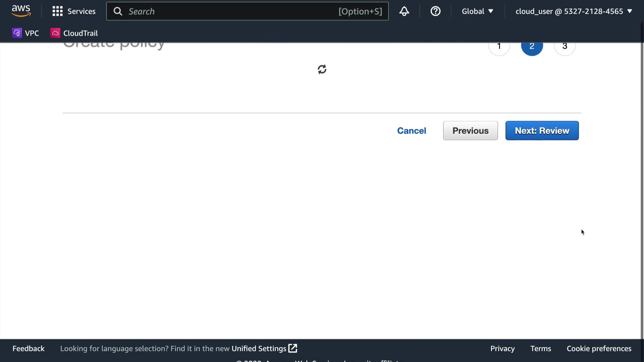Click the AWS logo home icon

click(21, 11)
